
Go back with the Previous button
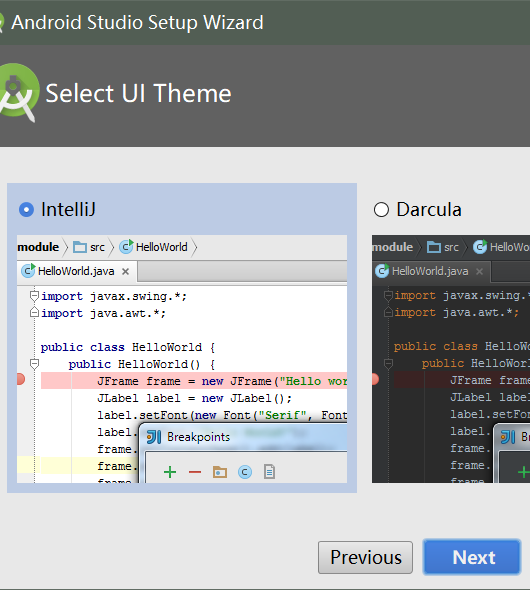[365, 557]
